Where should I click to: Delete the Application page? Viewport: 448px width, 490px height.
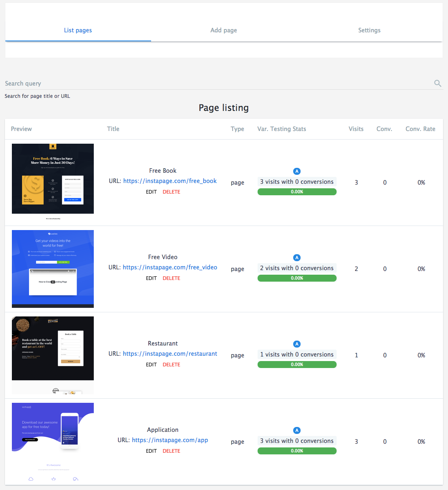[171, 451]
